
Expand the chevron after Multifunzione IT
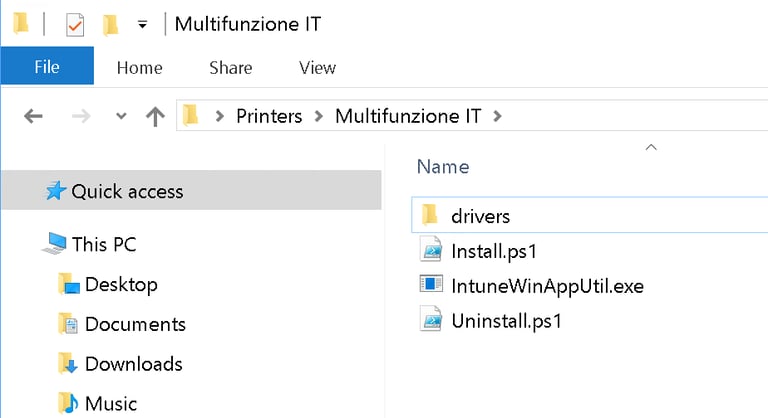coord(498,116)
